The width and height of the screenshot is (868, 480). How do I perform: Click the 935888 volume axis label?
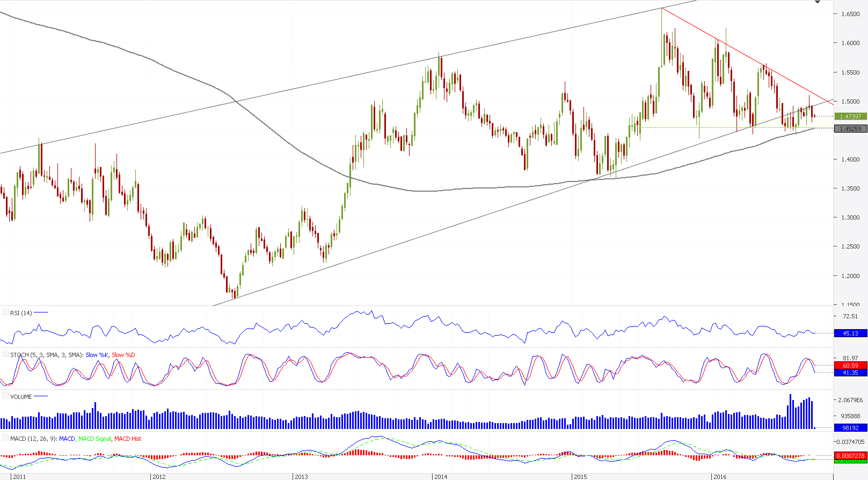pyautogui.click(x=850, y=416)
